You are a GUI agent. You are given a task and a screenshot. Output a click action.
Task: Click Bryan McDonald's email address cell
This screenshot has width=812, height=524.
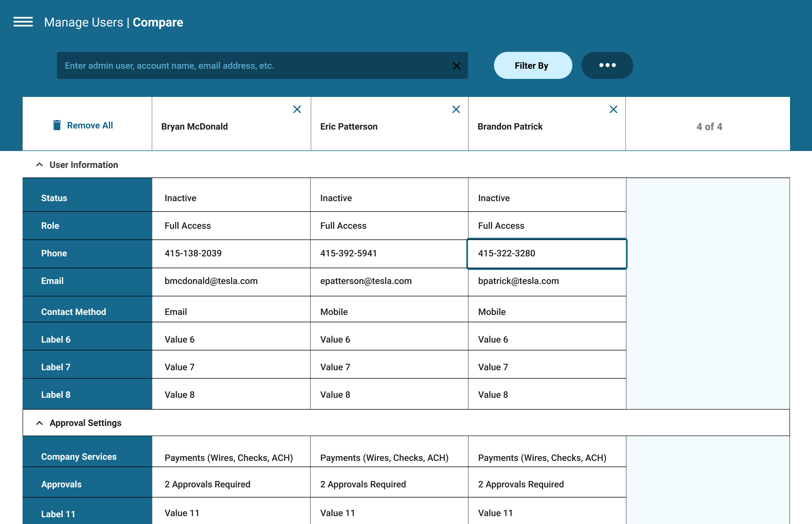pyautogui.click(x=211, y=281)
